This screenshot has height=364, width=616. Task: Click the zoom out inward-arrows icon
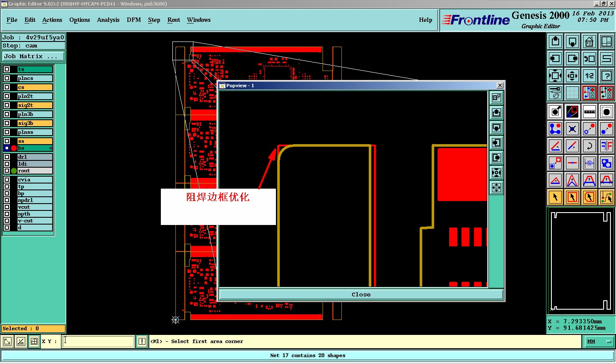(572, 76)
